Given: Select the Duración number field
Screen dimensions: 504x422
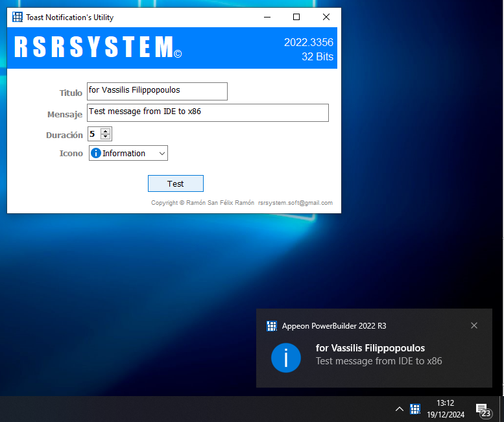Looking at the screenshot, I should [93, 135].
